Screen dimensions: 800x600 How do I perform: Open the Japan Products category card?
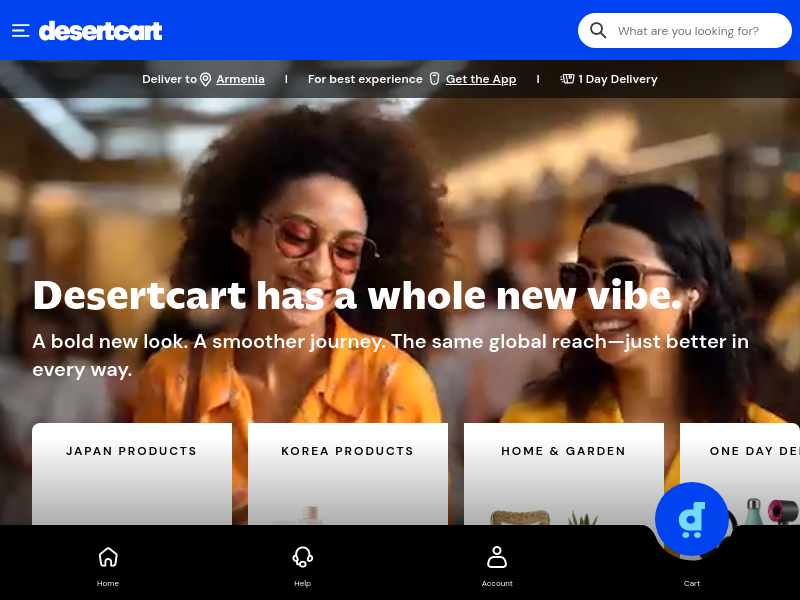[132, 473]
